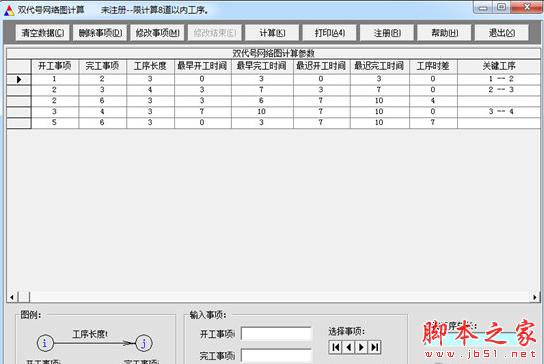This screenshot has width=544, height=364.
Task: Minimize the window
Action: click(484, 8)
